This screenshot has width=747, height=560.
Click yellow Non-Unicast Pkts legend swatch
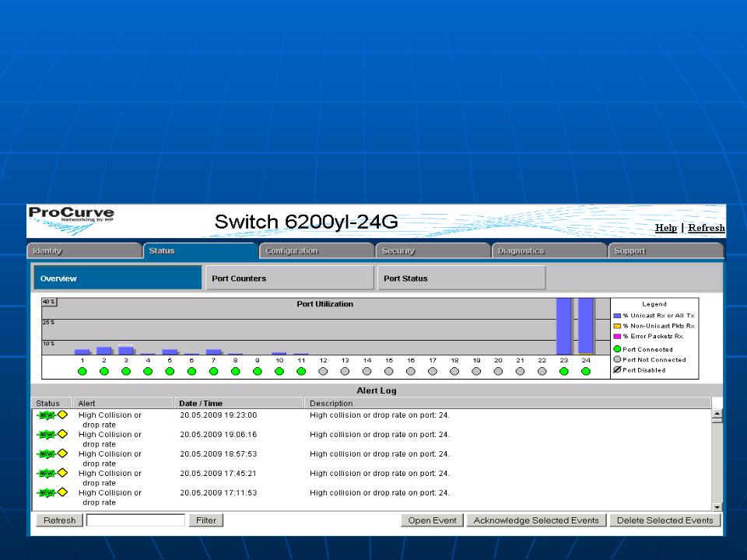pos(617,326)
